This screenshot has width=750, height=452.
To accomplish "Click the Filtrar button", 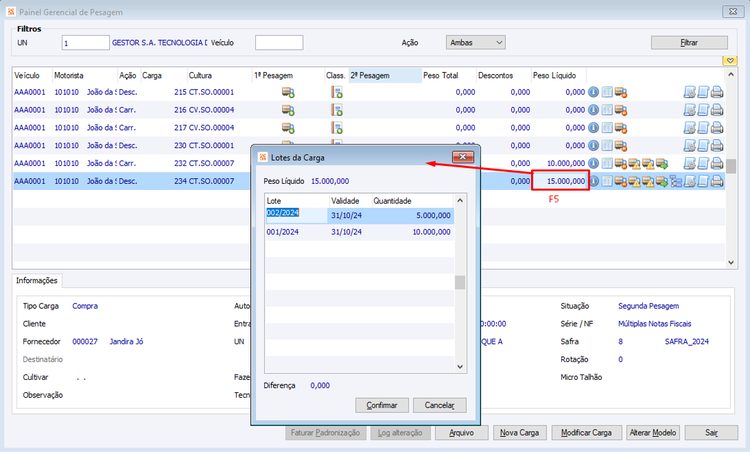I will (x=689, y=43).
